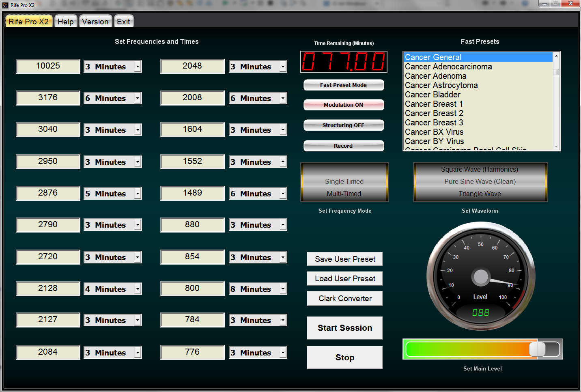581x392 pixels.
Task: Expand the time dropdown beside 2876
Action: (138, 194)
